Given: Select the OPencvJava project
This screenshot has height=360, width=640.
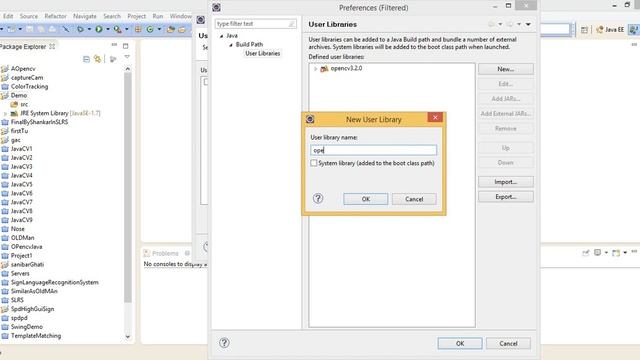Looking at the screenshot, I should [27, 247].
